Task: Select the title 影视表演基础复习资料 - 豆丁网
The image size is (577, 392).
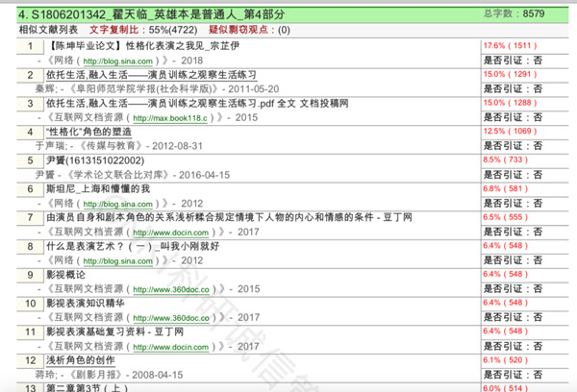Action: point(114,331)
